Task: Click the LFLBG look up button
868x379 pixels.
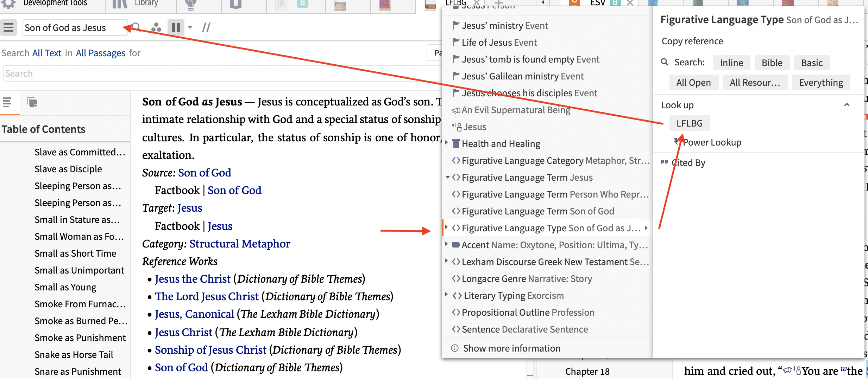Action: tap(690, 123)
